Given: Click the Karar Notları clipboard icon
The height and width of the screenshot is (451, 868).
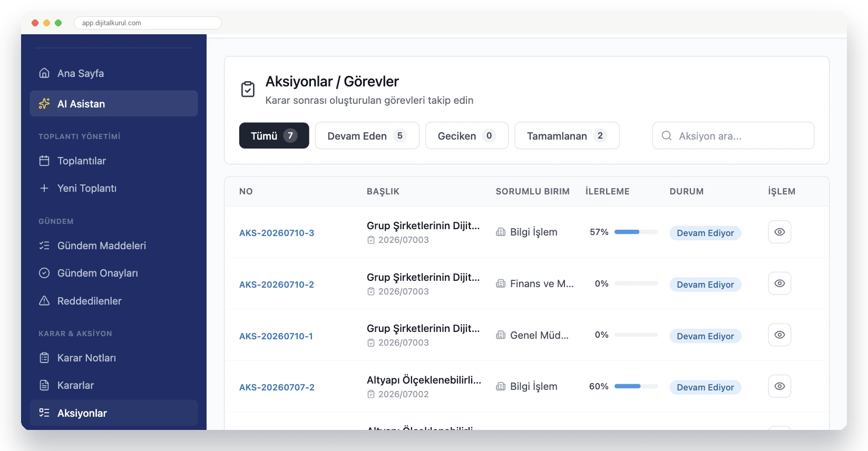Looking at the screenshot, I should point(44,358).
